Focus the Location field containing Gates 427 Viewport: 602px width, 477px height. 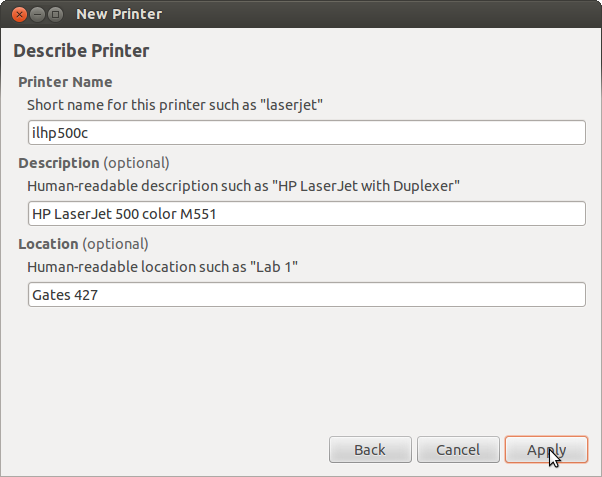[305, 295]
